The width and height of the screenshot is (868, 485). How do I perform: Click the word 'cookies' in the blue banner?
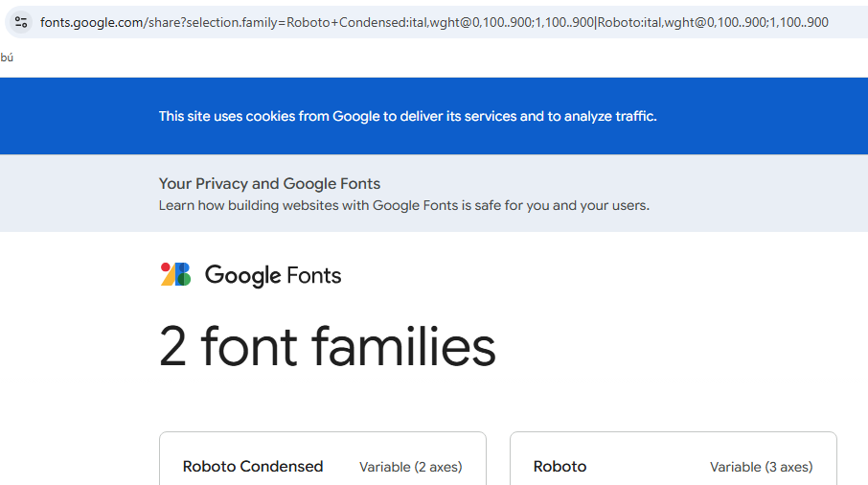pyautogui.click(x=270, y=116)
